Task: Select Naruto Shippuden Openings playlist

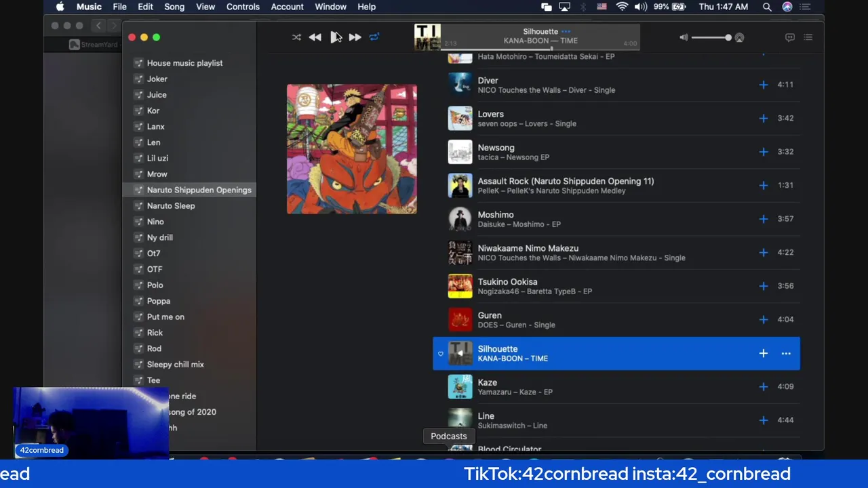Action: (x=189, y=190)
